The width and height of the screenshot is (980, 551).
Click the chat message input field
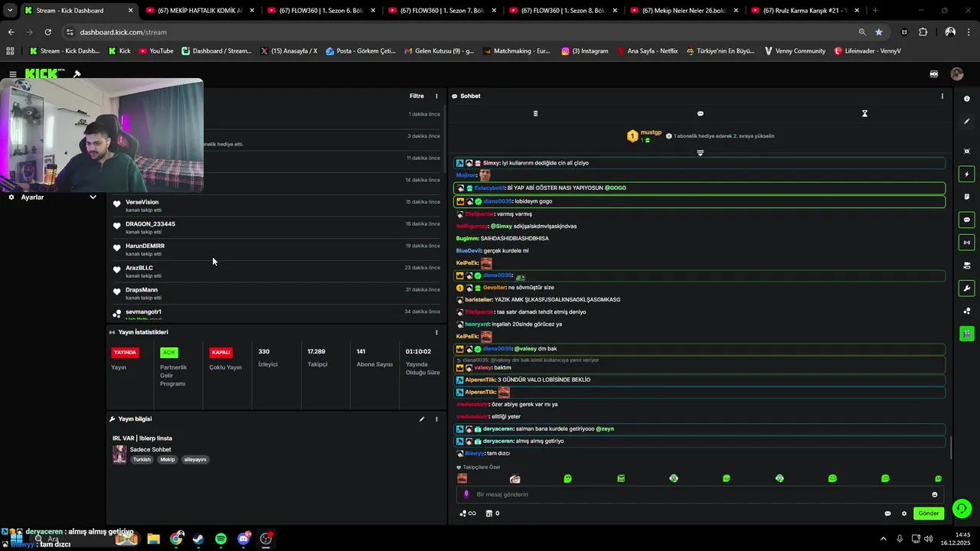pos(701,494)
